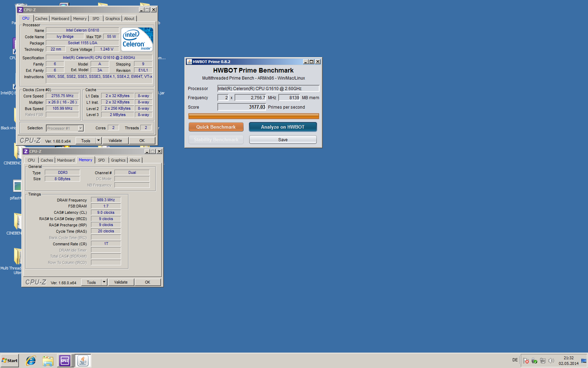Click Validate in lower CPU-Z window

(121, 282)
